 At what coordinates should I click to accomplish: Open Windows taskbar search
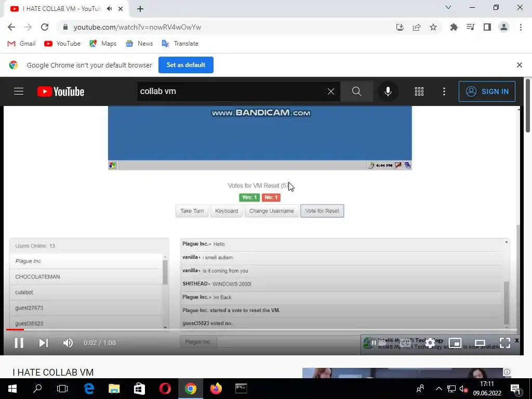[x=37, y=389]
